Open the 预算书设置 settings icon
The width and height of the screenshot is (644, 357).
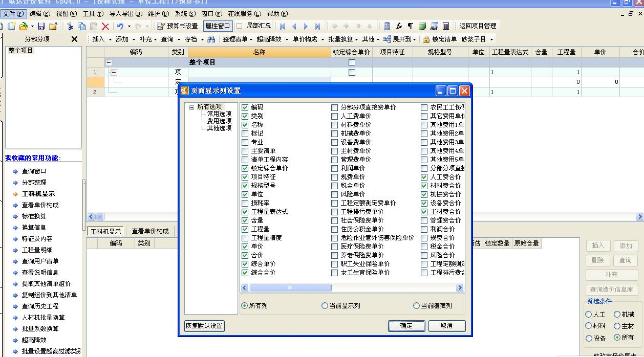[x=162, y=26]
